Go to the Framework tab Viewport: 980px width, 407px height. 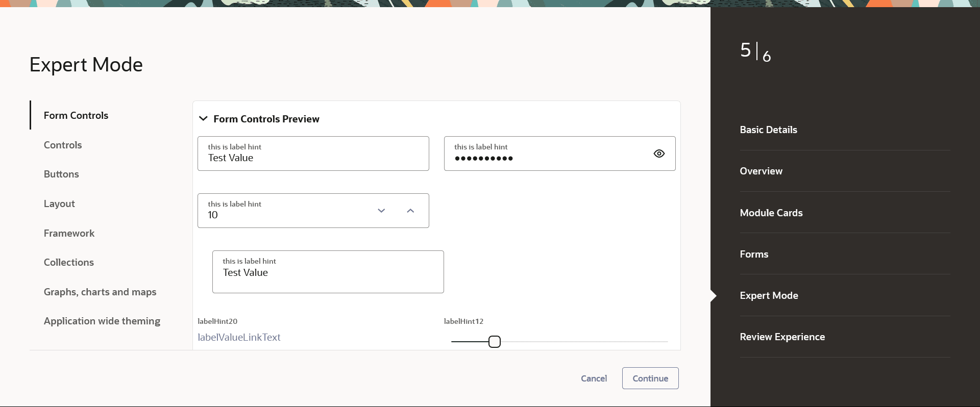point(69,233)
